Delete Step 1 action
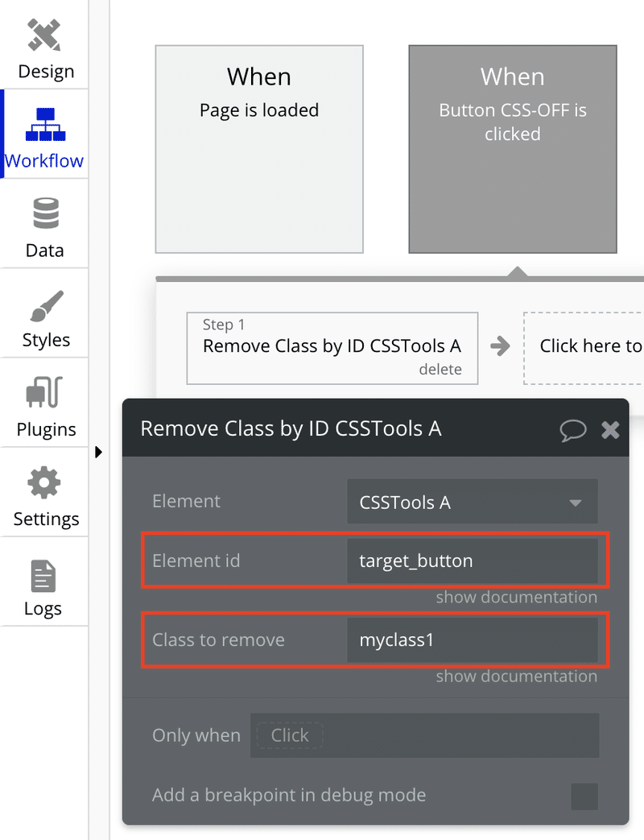The image size is (644, 840). (440, 369)
